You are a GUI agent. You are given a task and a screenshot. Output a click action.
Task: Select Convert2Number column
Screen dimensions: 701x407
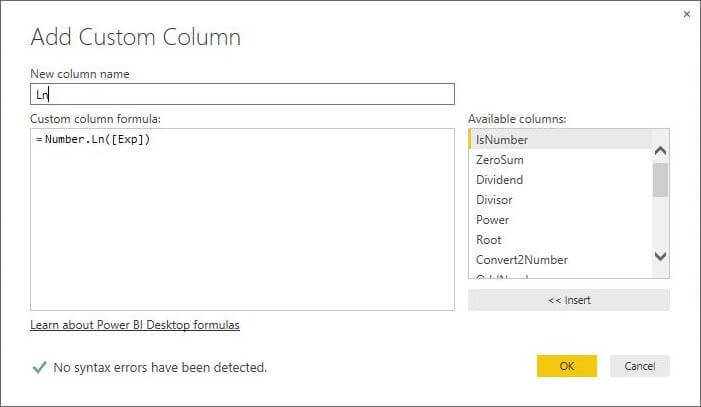pyautogui.click(x=522, y=260)
